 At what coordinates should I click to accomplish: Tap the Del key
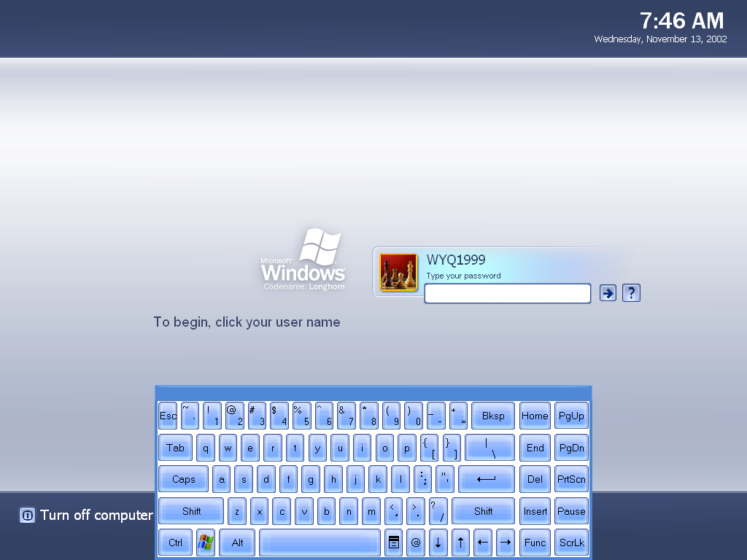(x=535, y=479)
